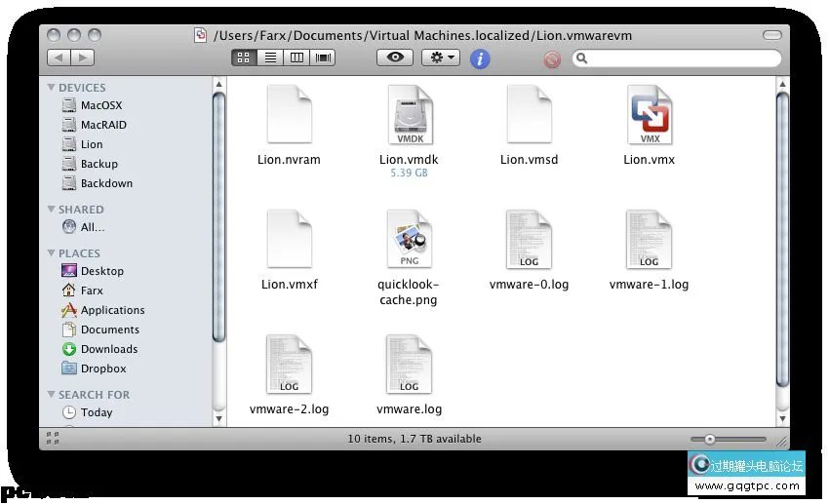Image resolution: width=829 pixels, height=504 pixels.
Task: Click the icon size slider
Action: click(728, 439)
